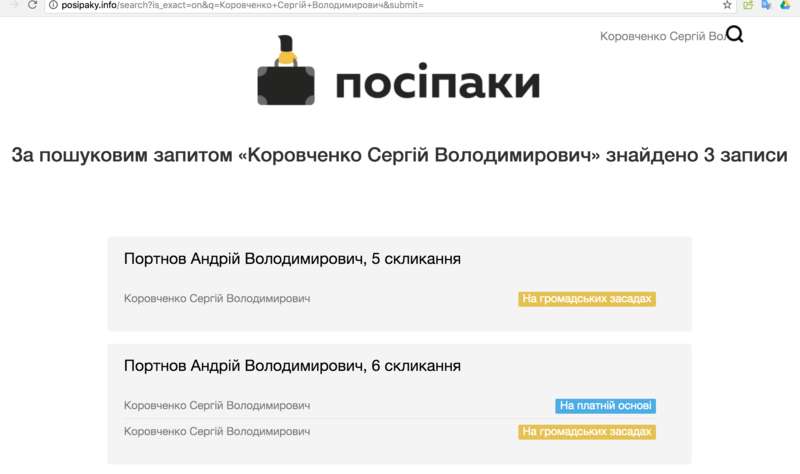The width and height of the screenshot is (800, 474).
Task: Bookmark this page with the star icon
Action: pos(727,5)
